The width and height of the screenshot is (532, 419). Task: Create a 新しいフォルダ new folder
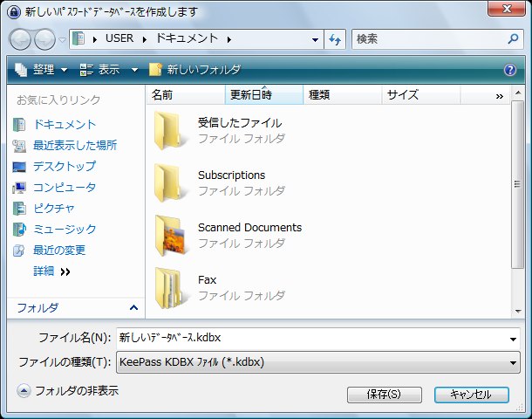(194, 70)
